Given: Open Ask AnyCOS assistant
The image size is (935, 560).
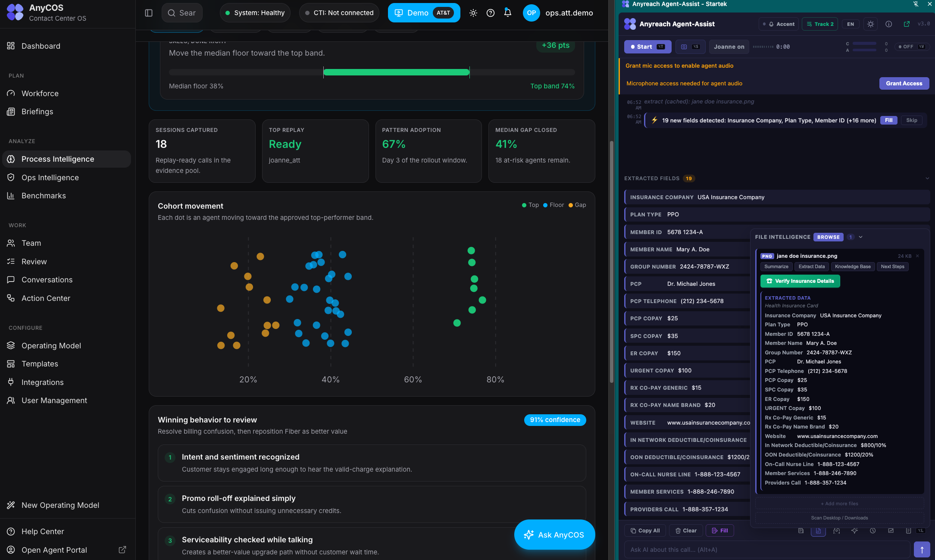Looking at the screenshot, I should click(554, 535).
